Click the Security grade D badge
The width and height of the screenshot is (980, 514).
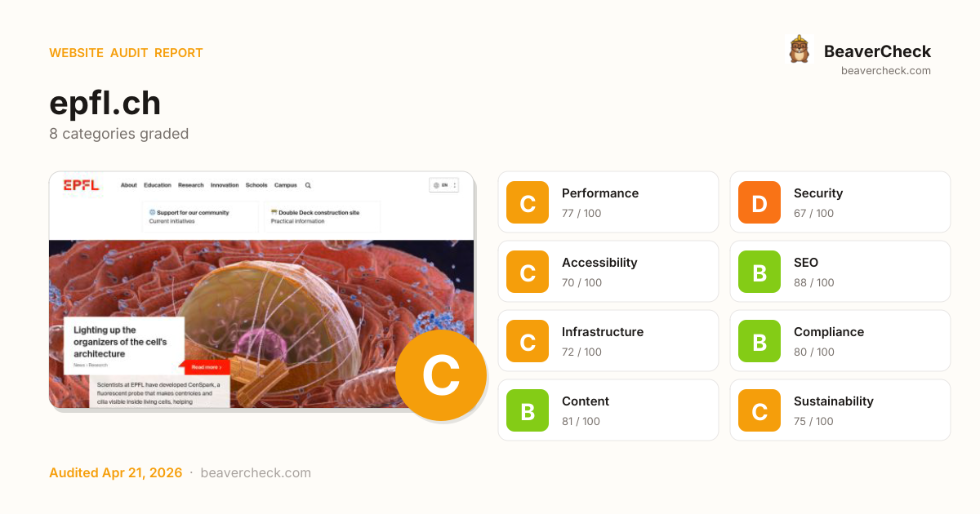coord(759,202)
